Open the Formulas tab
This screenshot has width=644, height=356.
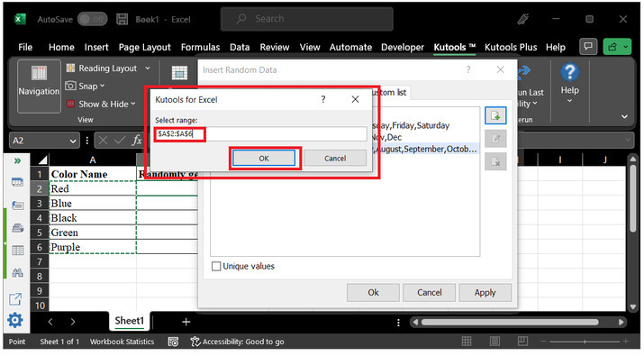click(x=200, y=47)
